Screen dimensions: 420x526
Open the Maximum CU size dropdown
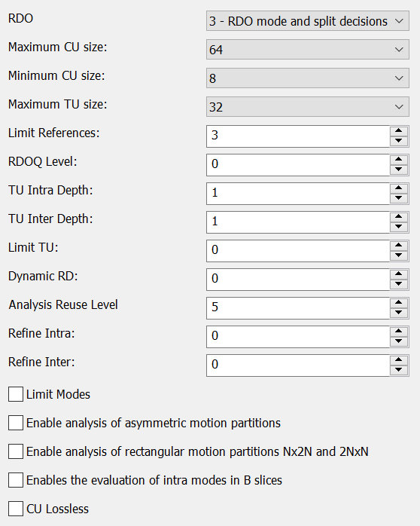click(307, 49)
